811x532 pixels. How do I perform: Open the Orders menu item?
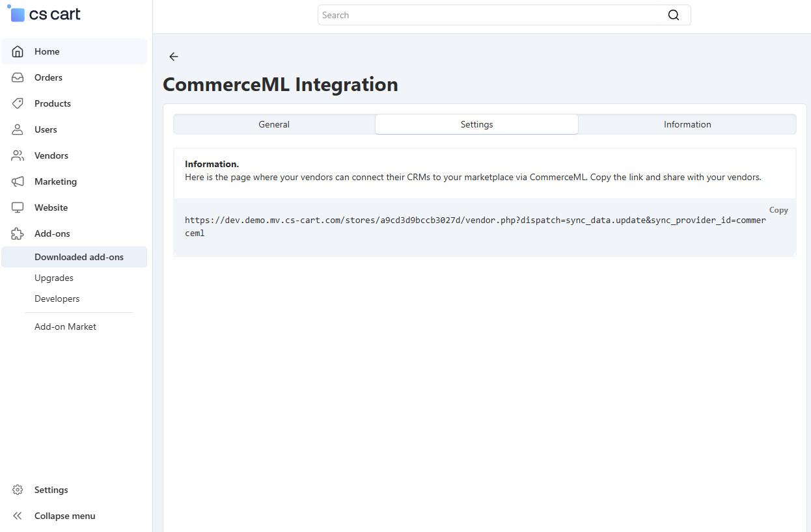tap(74, 77)
